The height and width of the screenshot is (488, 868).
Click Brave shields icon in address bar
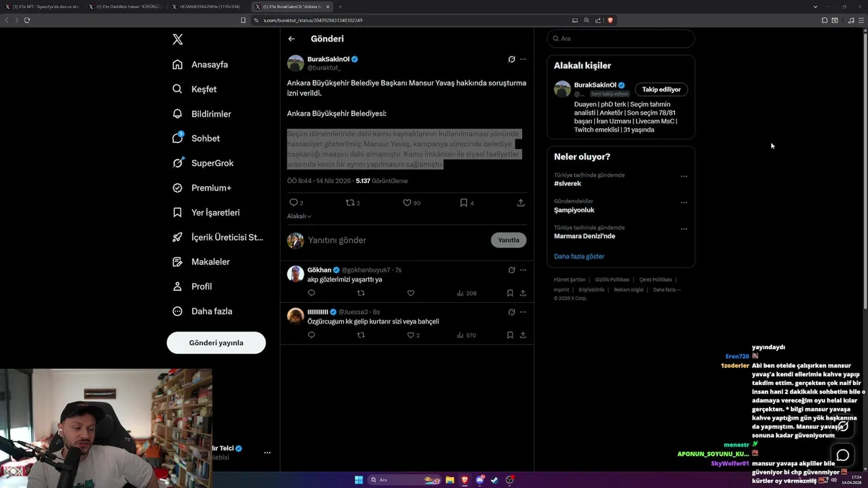tap(610, 20)
